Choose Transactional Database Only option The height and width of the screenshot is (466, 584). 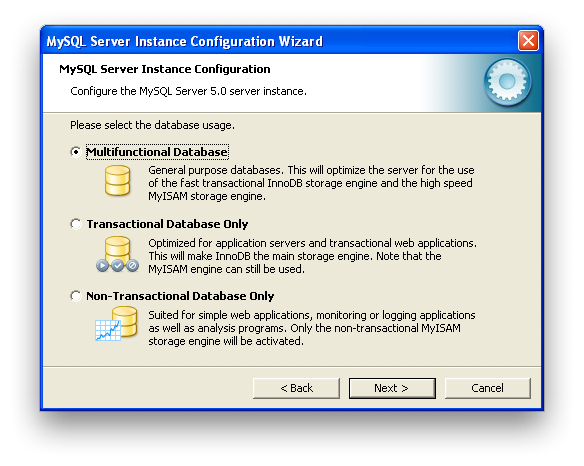(x=76, y=224)
